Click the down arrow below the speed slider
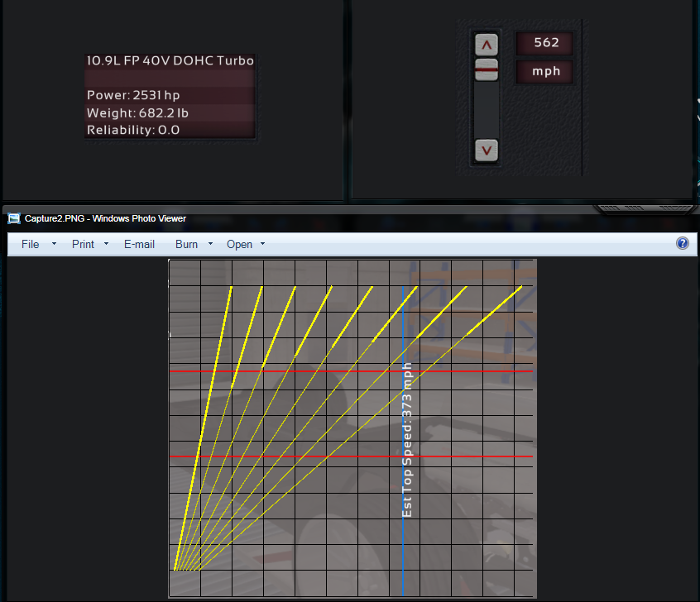Image resolution: width=700 pixels, height=602 pixels. click(x=487, y=150)
